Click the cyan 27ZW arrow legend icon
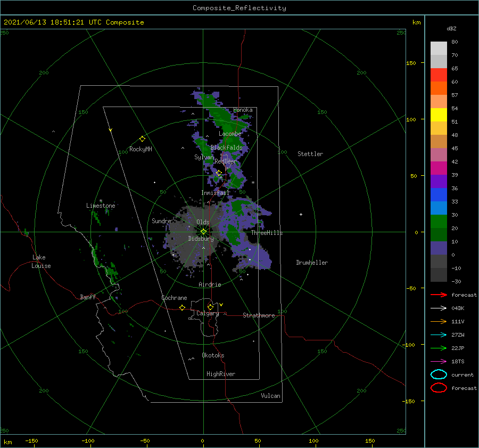Viewport: 479px width, 448px height. click(x=439, y=335)
